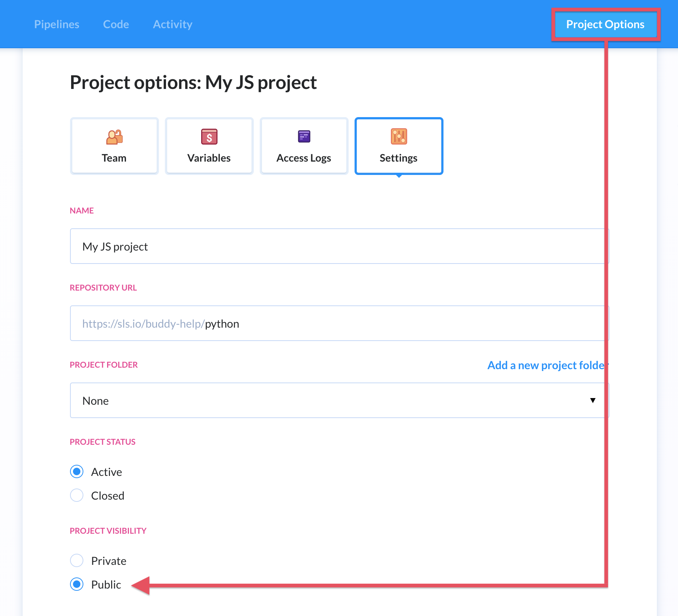
Task: Set project visibility to Private
Action: tap(77, 560)
